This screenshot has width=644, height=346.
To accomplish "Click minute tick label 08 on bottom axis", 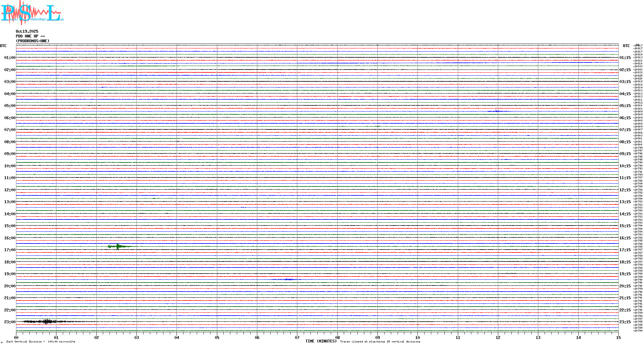I will tap(337, 337).
